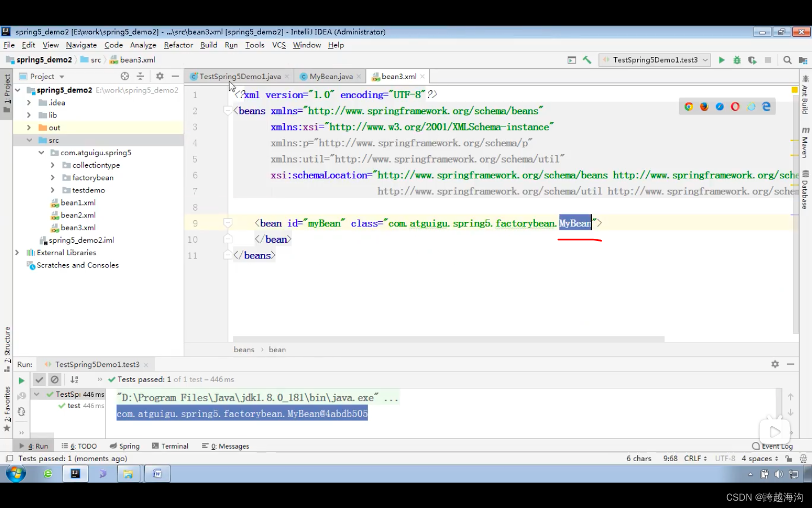The height and width of the screenshot is (508, 812).
Task: Open bean3.xml in Edge browser
Action: [766, 107]
